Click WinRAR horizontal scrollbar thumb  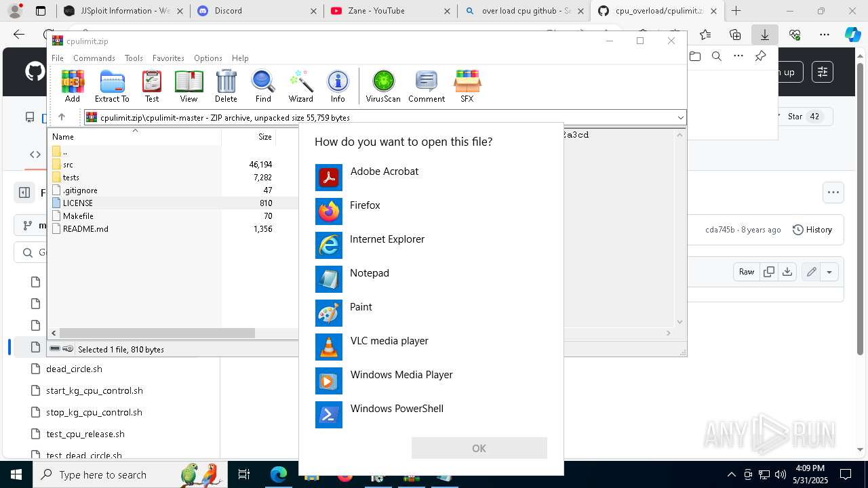coord(157,333)
